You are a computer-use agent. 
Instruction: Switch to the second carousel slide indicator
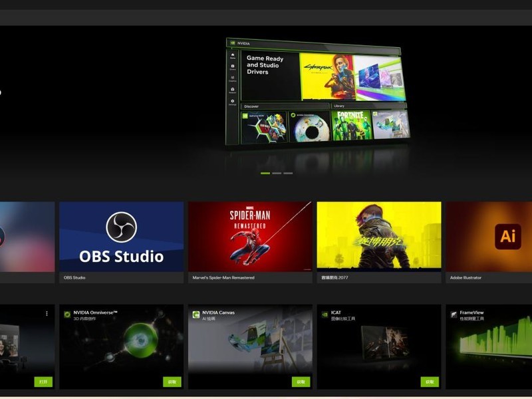pyautogui.click(x=277, y=174)
